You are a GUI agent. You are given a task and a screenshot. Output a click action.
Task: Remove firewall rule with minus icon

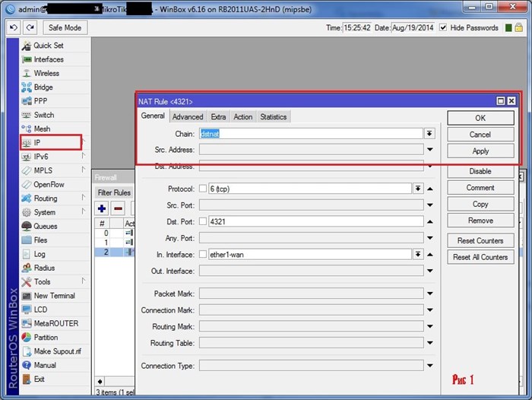click(118, 208)
